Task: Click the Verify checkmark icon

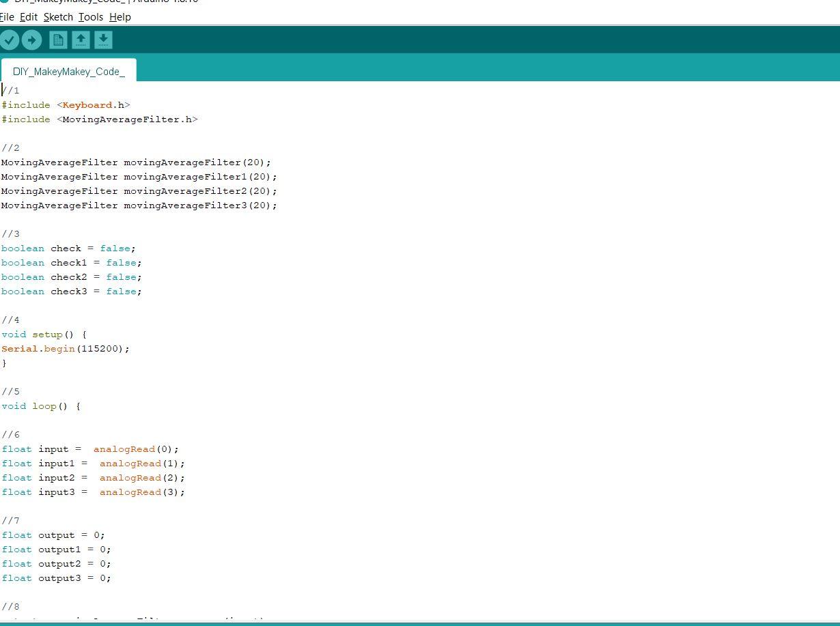Action: click(x=10, y=40)
